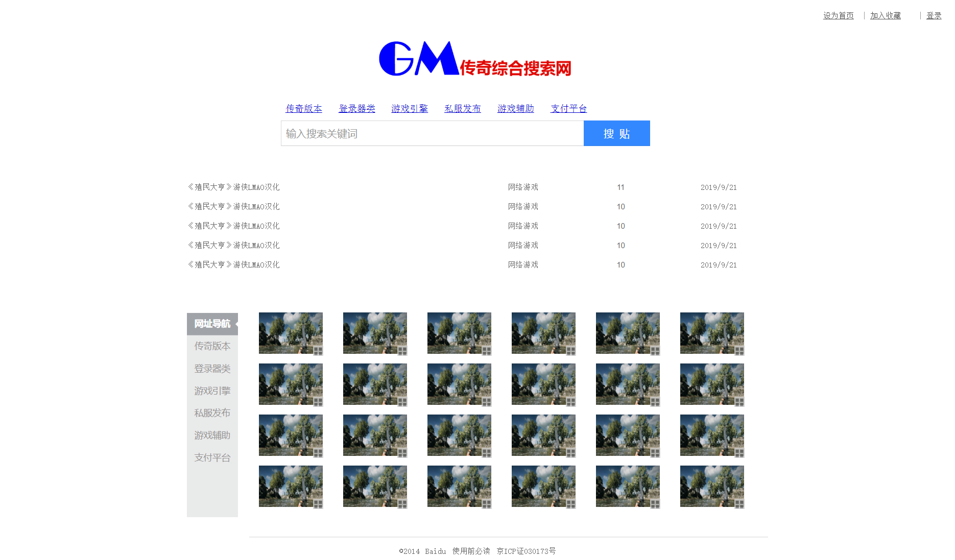Click the grid icon on the third-row first thumbnail
The width and height of the screenshot is (955, 560).
(x=318, y=453)
